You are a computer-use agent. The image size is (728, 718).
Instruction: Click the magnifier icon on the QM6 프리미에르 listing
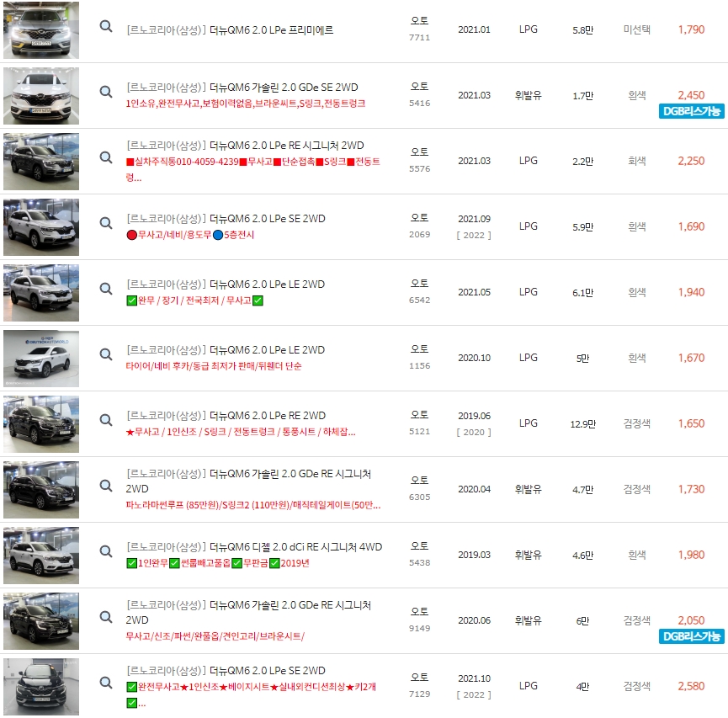point(105,26)
